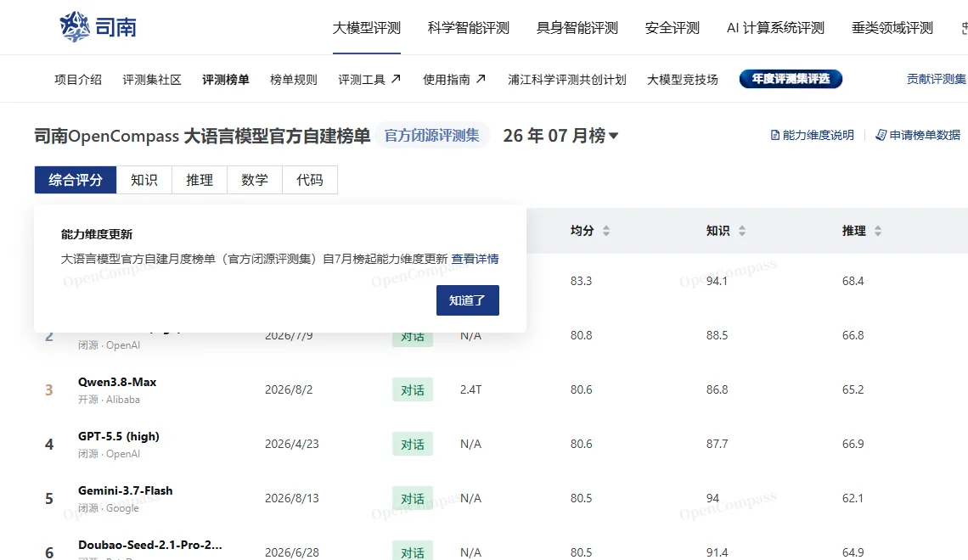Click the Qwen3.8-Max model name
The image size is (968, 560).
117,382
